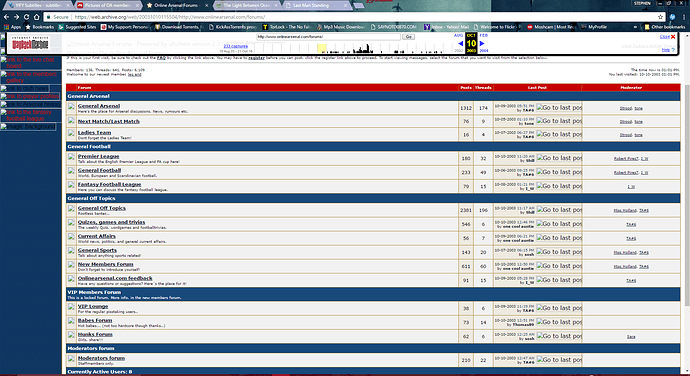Open the Apps shortcut in bookmarks bar

pos(12,27)
